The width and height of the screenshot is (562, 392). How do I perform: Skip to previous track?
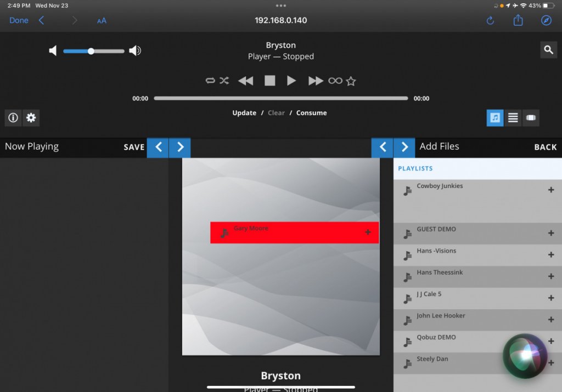pos(245,81)
